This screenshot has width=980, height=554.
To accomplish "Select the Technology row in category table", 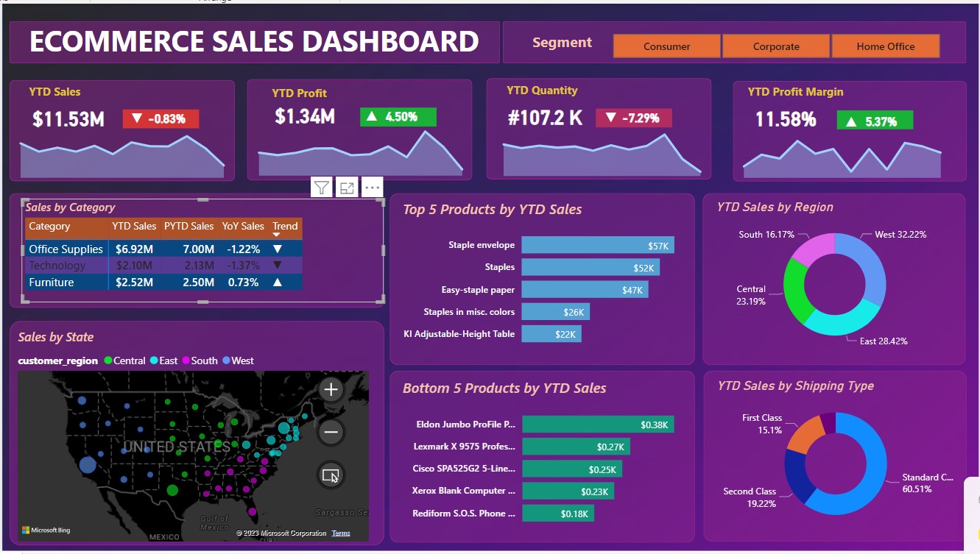I will 57,266.
